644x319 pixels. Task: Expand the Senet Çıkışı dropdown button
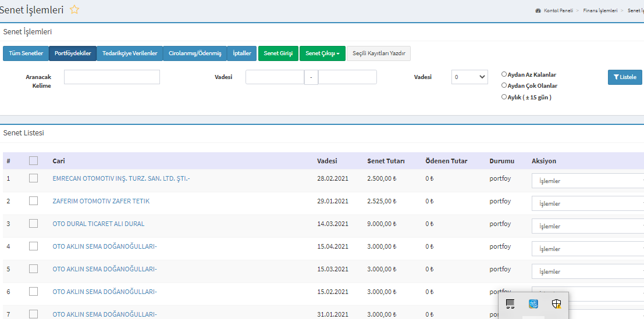point(322,53)
